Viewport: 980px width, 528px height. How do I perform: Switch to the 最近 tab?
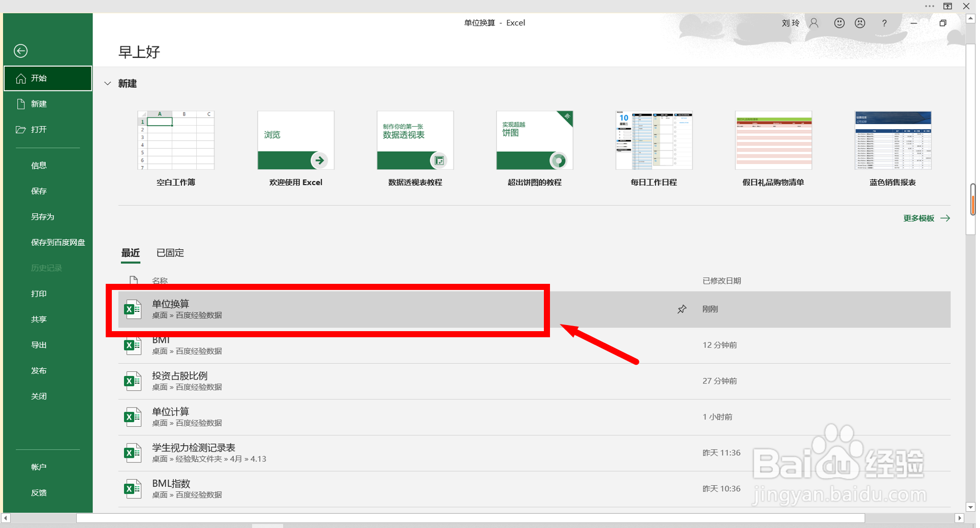point(131,253)
